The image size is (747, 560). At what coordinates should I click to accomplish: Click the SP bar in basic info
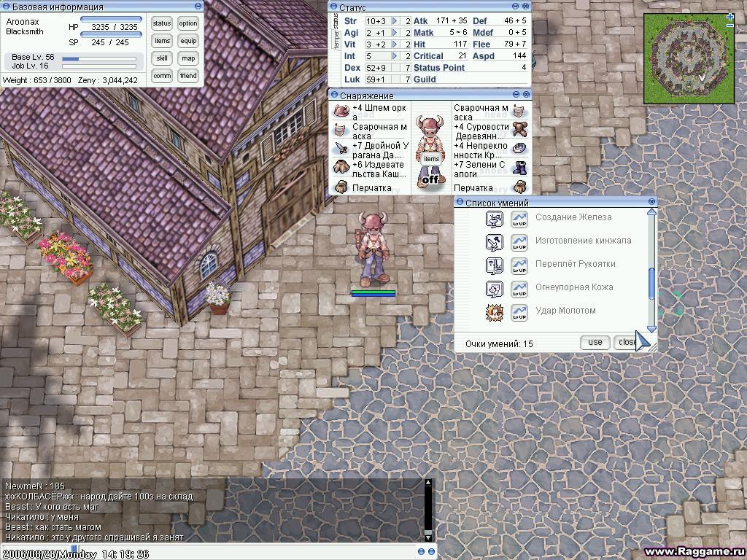click(x=111, y=34)
